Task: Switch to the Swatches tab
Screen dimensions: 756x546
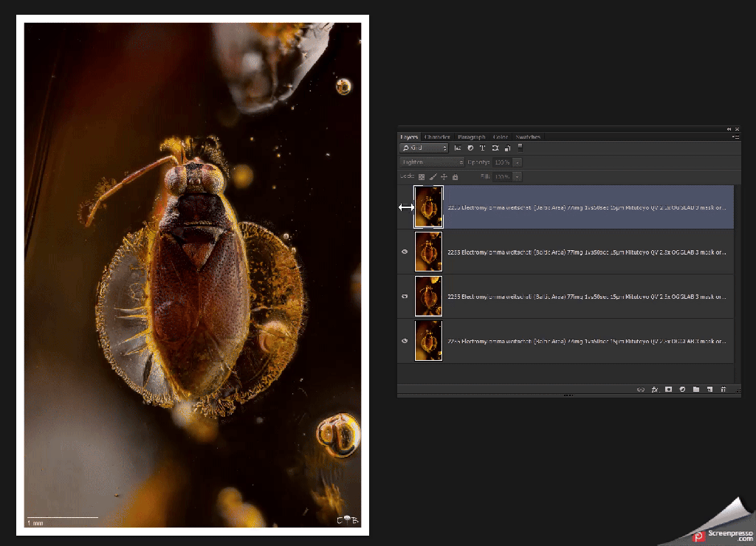Action: point(528,136)
